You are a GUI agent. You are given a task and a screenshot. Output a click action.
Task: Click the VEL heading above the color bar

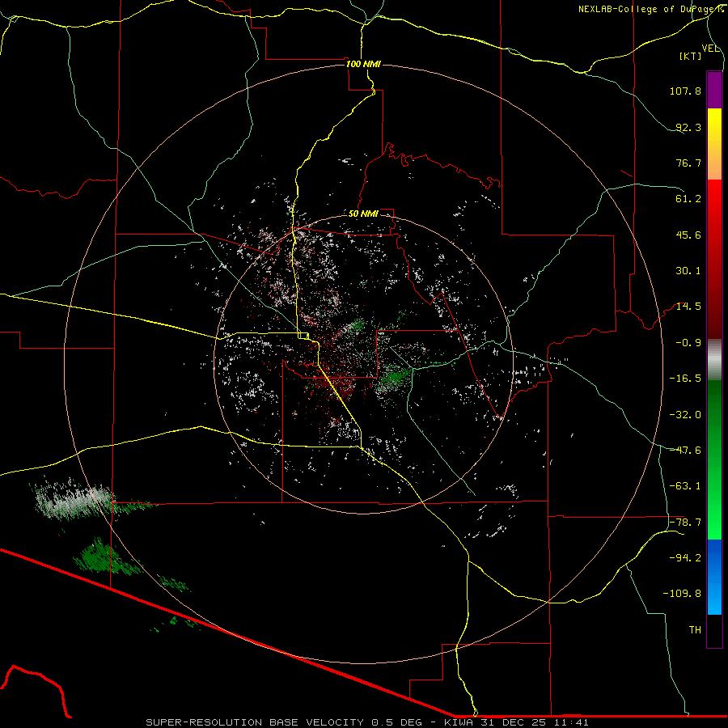(x=710, y=48)
